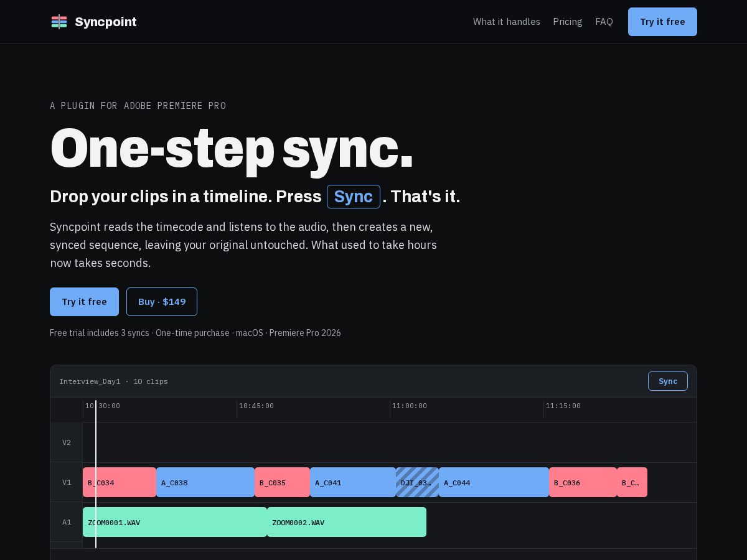This screenshot has height=560, width=747.
Task: Select the B_C034 clip
Action: tap(120, 482)
